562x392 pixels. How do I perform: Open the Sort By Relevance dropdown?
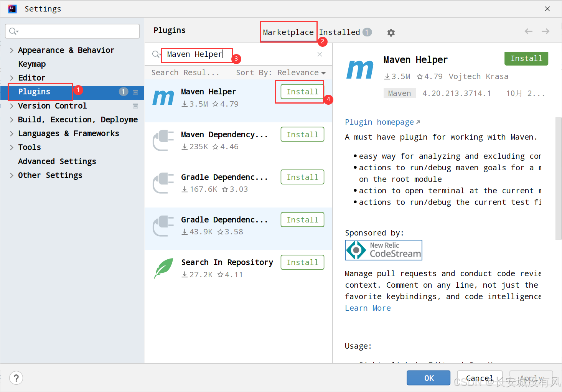[x=302, y=72]
